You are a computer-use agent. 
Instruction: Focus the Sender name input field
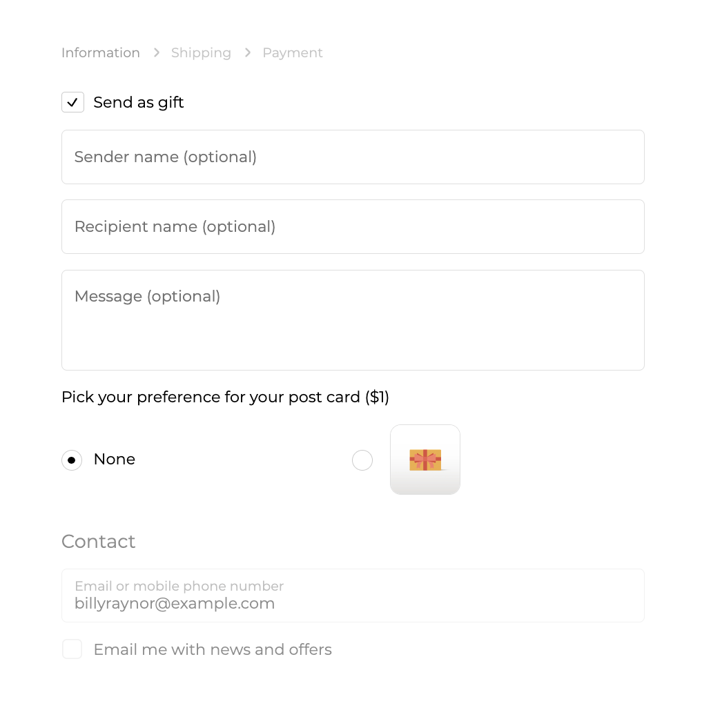point(353,157)
